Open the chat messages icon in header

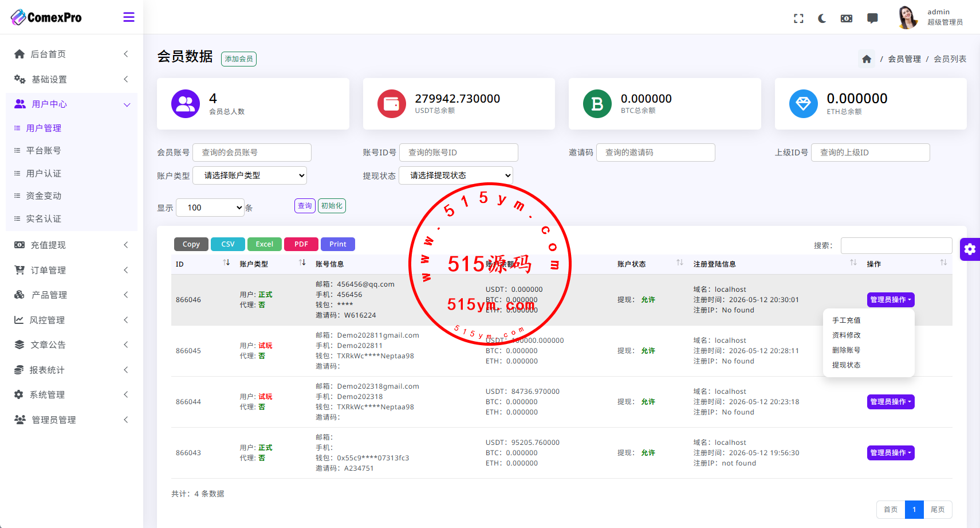coord(872,18)
